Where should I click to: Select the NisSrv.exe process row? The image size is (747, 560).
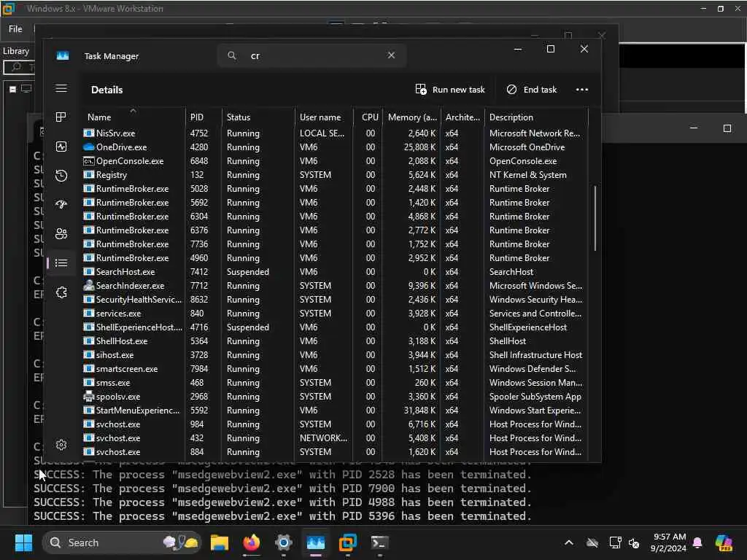pos(335,133)
